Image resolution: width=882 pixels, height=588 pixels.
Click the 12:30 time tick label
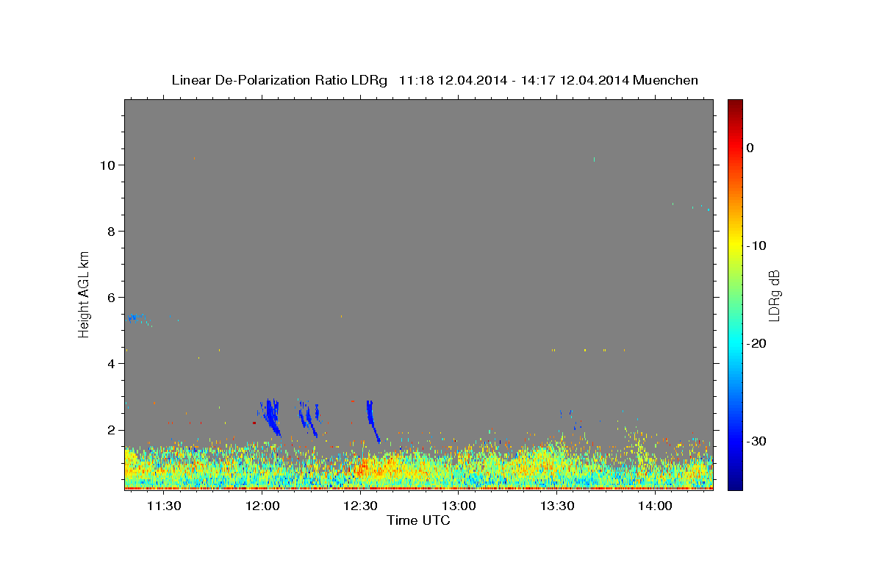point(360,506)
